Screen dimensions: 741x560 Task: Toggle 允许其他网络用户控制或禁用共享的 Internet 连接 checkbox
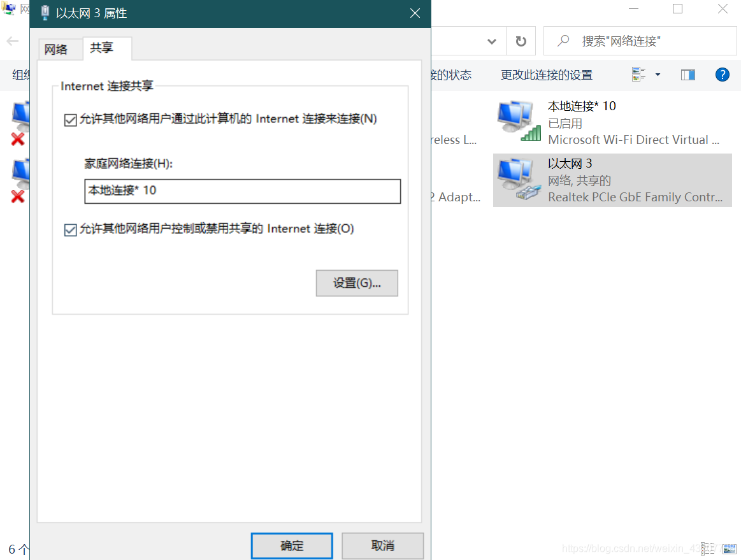point(70,230)
